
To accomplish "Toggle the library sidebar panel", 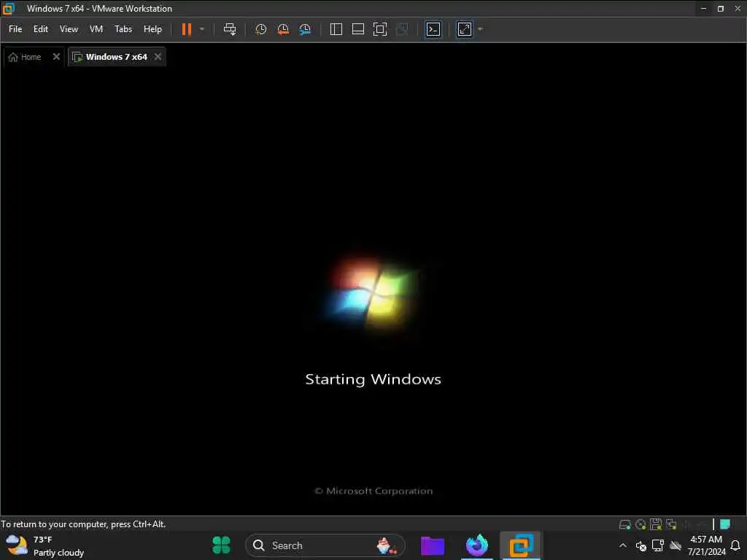I will point(336,29).
